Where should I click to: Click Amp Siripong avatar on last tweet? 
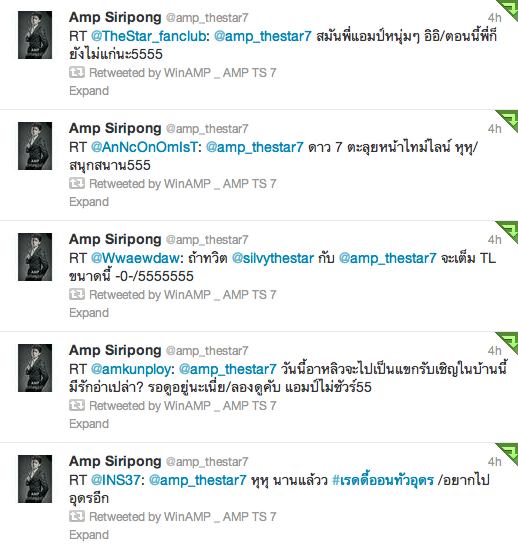(x=35, y=479)
